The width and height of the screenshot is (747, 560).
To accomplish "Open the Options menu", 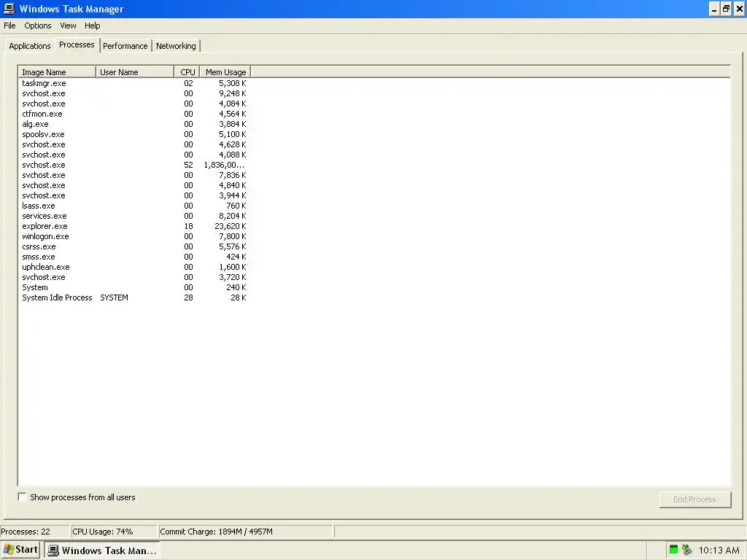I will click(38, 26).
